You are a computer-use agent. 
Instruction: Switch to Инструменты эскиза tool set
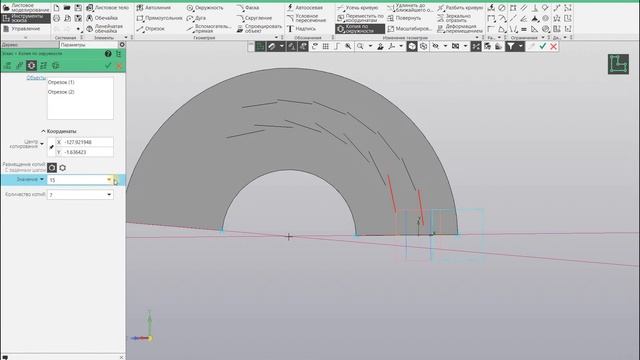pos(26,18)
